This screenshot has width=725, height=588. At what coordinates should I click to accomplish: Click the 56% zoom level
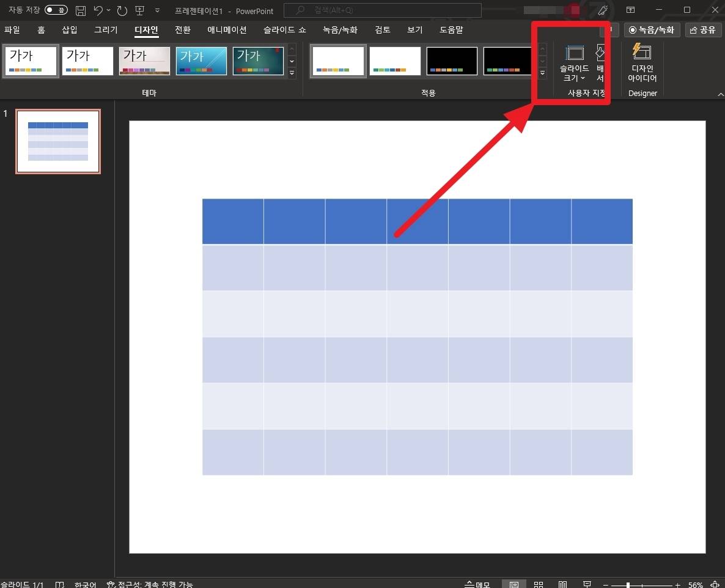click(x=696, y=585)
